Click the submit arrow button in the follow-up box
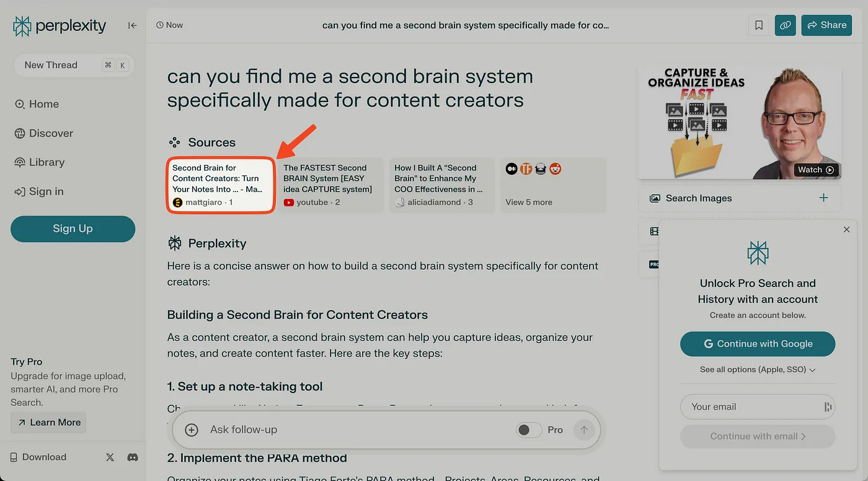The height and width of the screenshot is (481, 868). pyautogui.click(x=583, y=430)
